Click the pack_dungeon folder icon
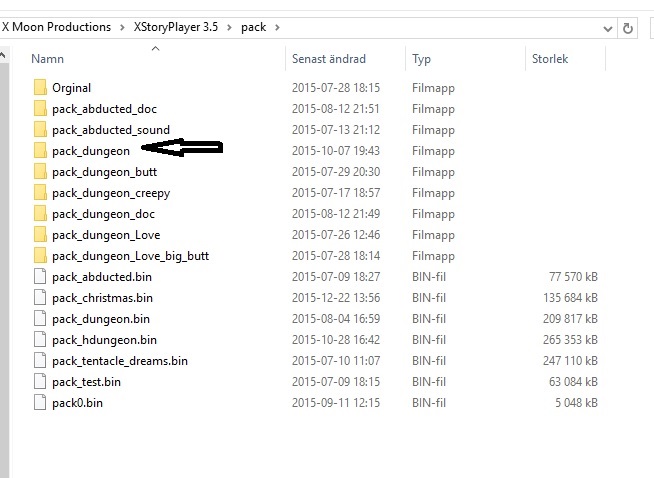654x478 pixels. click(x=40, y=151)
